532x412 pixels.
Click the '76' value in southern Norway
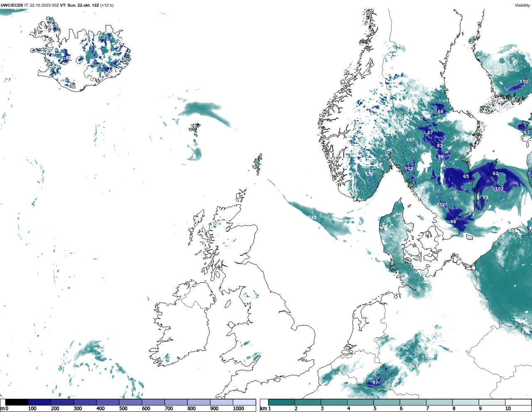[x=370, y=174]
